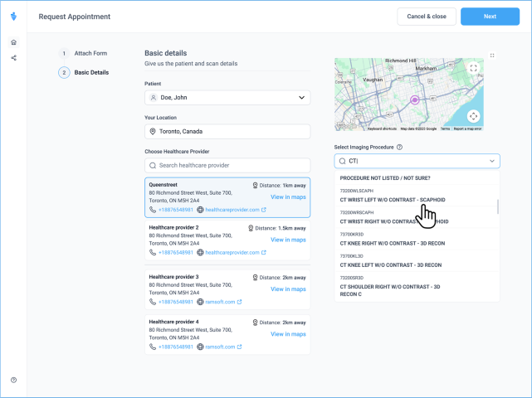Open help icon at sidebar bottom
The image size is (532, 398).
13,380
